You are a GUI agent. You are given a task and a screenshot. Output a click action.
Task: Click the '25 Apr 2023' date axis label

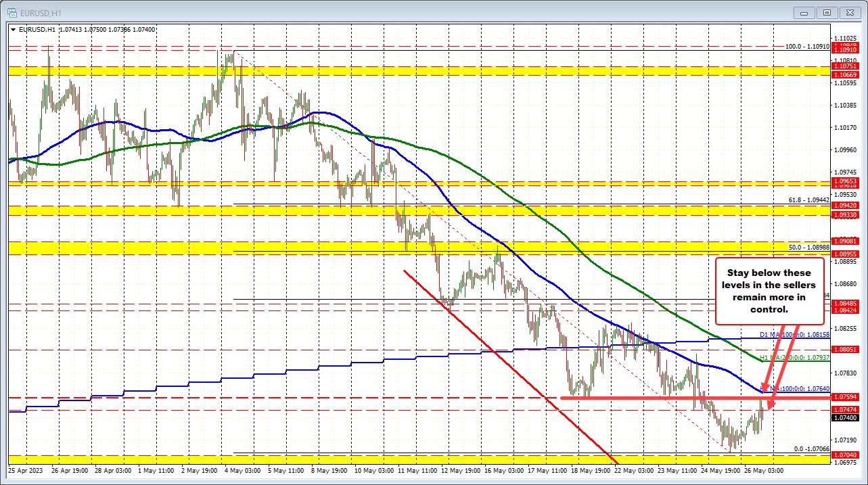coord(25,470)
